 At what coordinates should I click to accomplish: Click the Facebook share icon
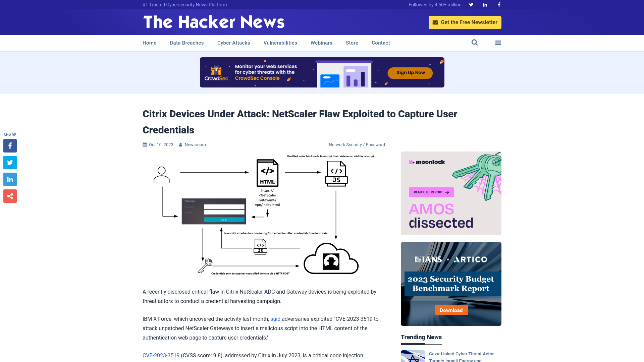pyautogui.click(x=10, y=145)
